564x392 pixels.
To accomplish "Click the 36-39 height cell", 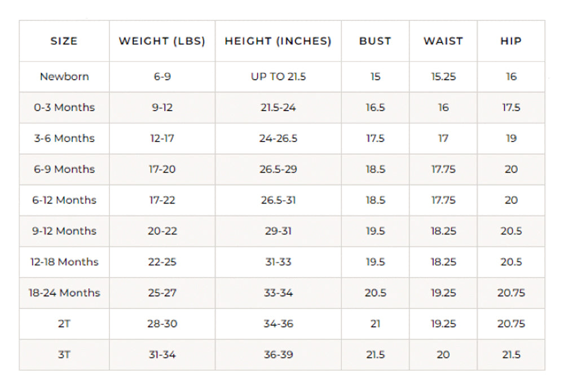I will 278,355.
